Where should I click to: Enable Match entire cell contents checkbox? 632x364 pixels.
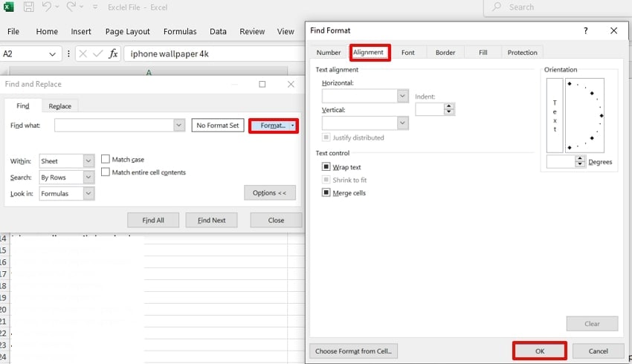tap(105, 172)
